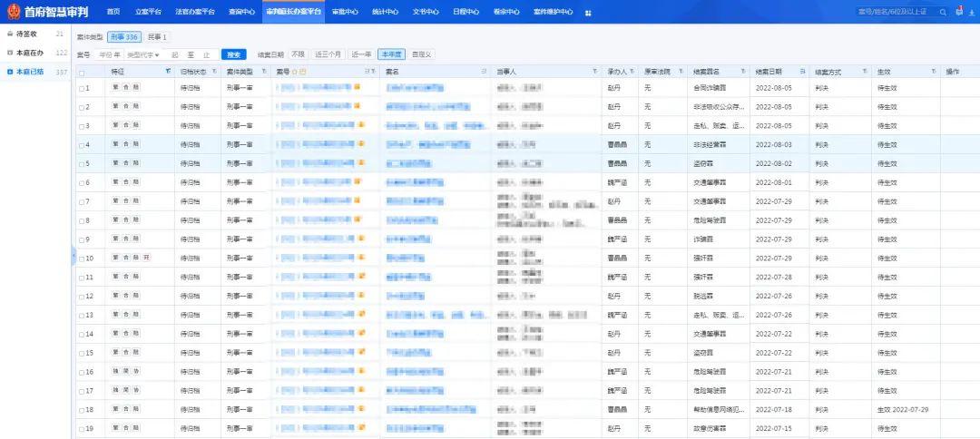Check the checkbox for row 18

click(x=82, y=410)
